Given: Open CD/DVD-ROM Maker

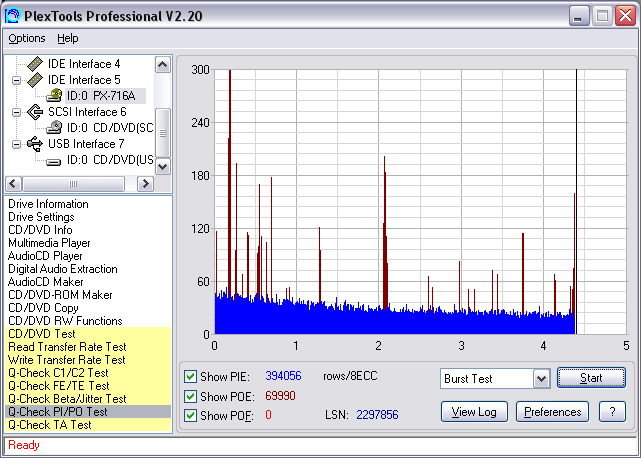Looking at the screenshot, I should click(x=60, y=295).
